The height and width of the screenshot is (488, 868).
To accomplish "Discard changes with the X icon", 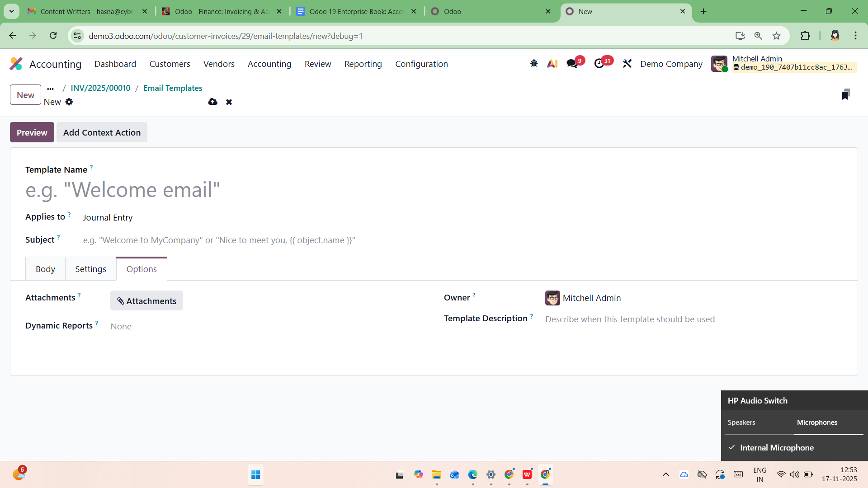I will coord(229,102).
